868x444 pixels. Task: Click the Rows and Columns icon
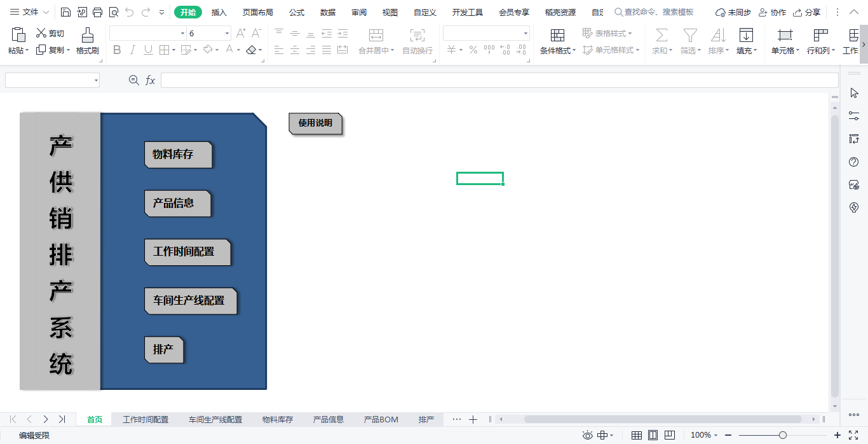(820, 35)
